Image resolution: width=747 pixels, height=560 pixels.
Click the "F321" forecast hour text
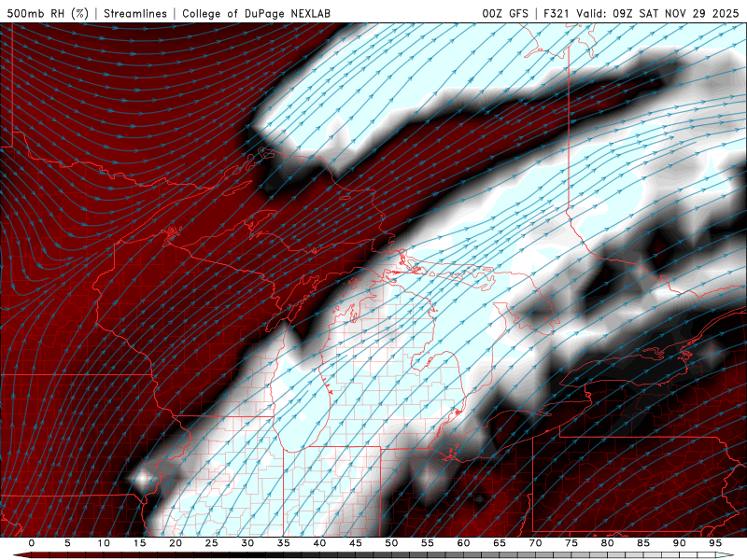(x=556, y=13)
